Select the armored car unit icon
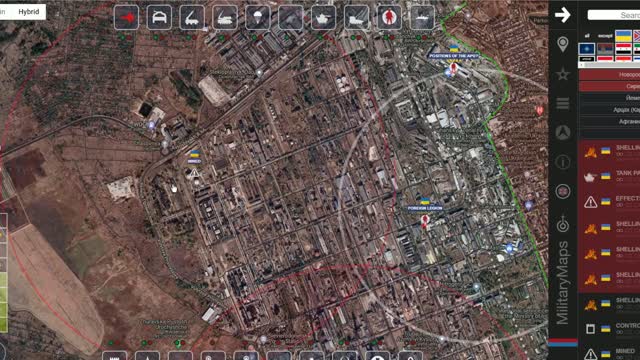 159,18
